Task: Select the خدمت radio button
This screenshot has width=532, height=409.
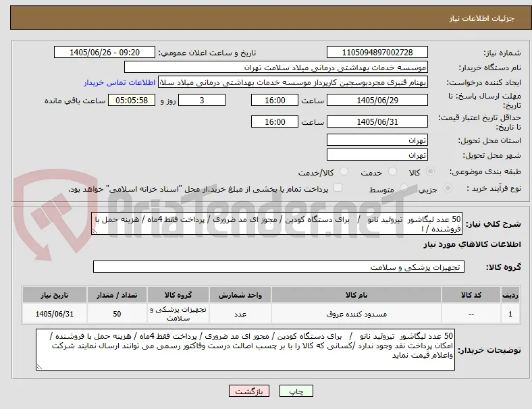Action: tap(392, 171)
